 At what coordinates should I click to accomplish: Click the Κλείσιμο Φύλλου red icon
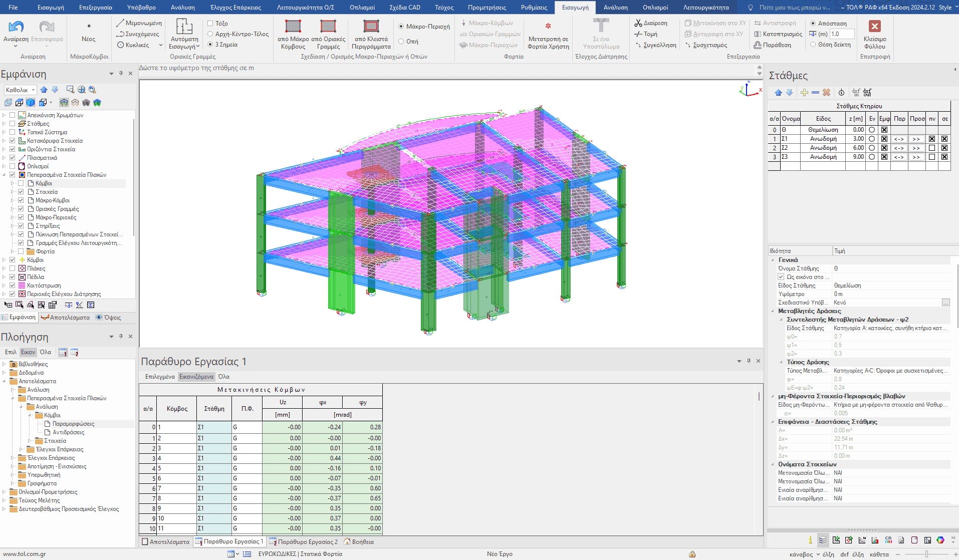pyautogui.click(x=874, y=27)
